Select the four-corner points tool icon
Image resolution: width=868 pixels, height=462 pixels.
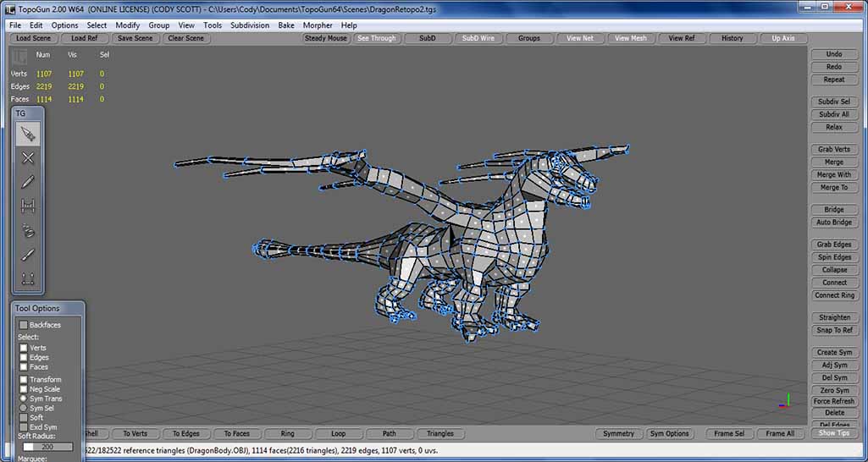(x=28, y=278)
